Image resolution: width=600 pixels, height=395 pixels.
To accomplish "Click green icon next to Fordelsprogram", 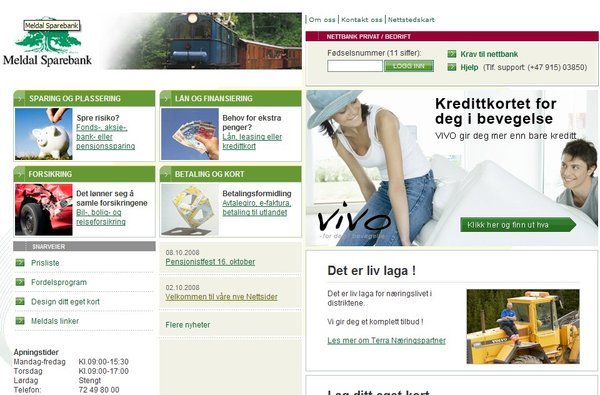I will (20, 282).
